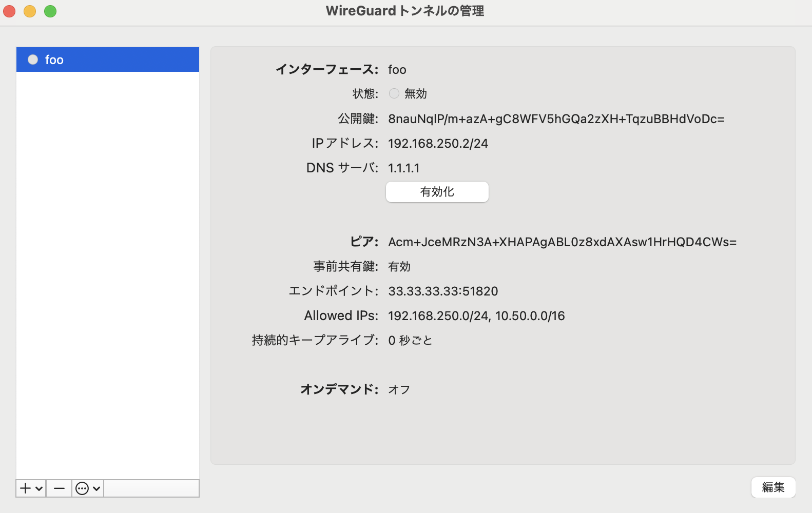Open the ellipsis more-actions icon
The height and width of the screenshot is (513, 812).
[x=82, y=488]
